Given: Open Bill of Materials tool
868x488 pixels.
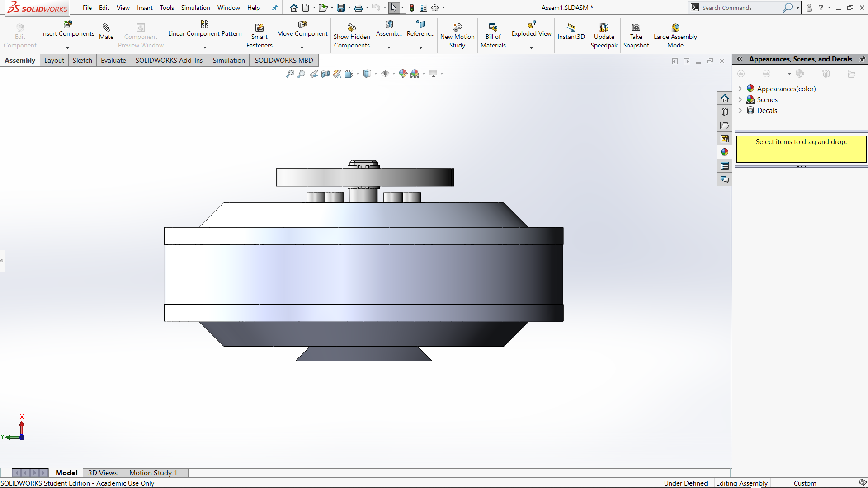Looking at the screenshot, I should coord(493,28).
